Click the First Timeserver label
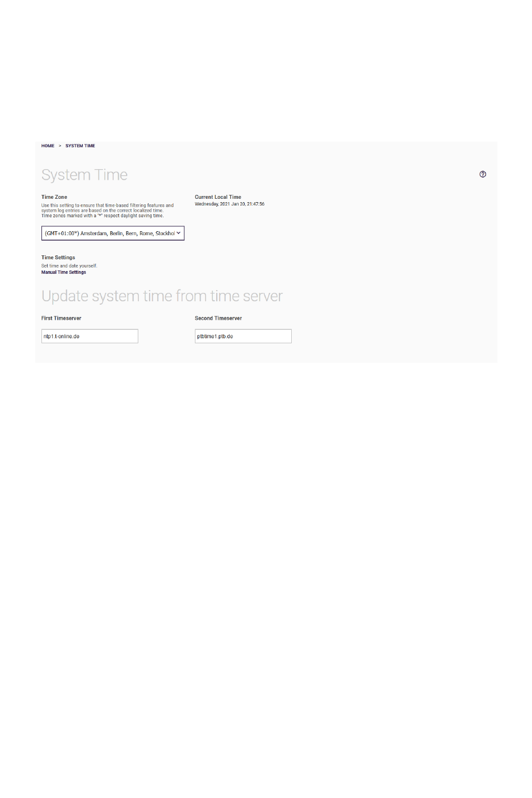Image resolution: width=532 pixels, height=798 pixels. [61, 318]
